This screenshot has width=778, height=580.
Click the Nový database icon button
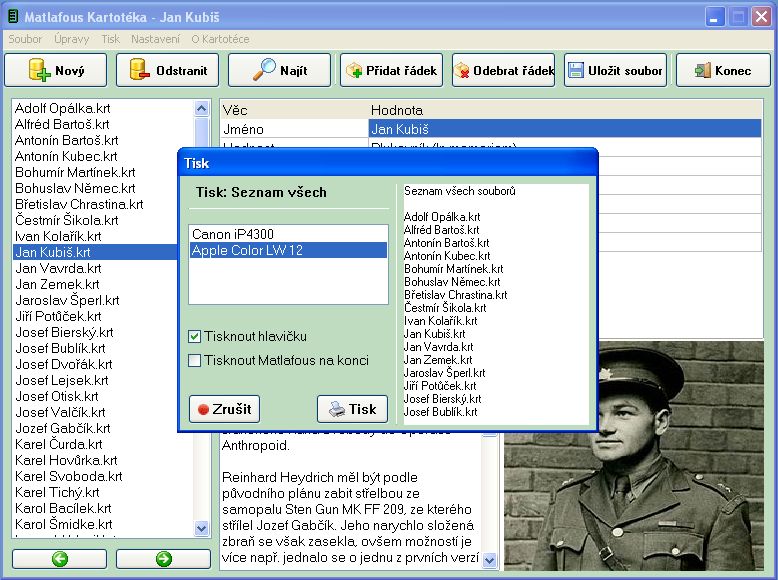pos(56,70)
